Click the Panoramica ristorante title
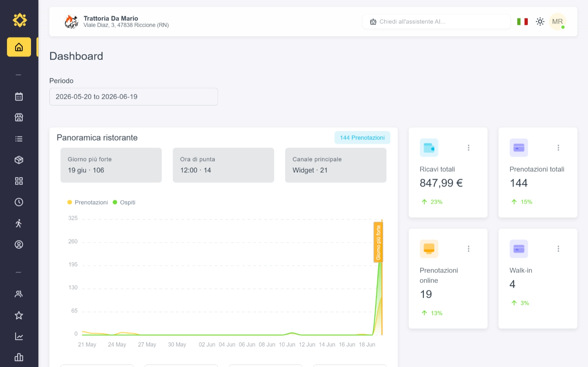The width and height of the screenshot is (588, 367). pyautogui.click(x=97, y=138)
